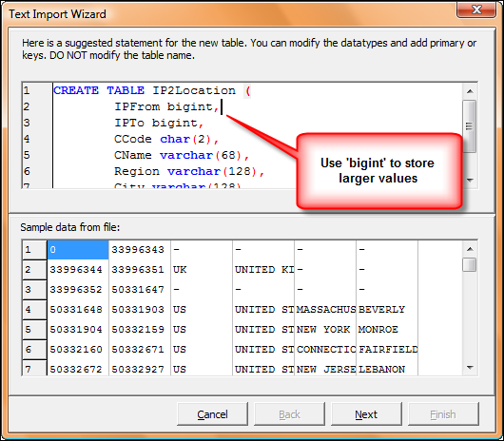
Task: Click cell 33996352 in row 3
Action: coord(78,289)
